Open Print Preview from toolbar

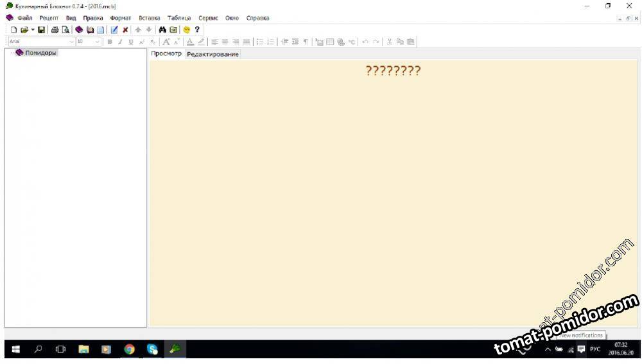tap(65, 30)
